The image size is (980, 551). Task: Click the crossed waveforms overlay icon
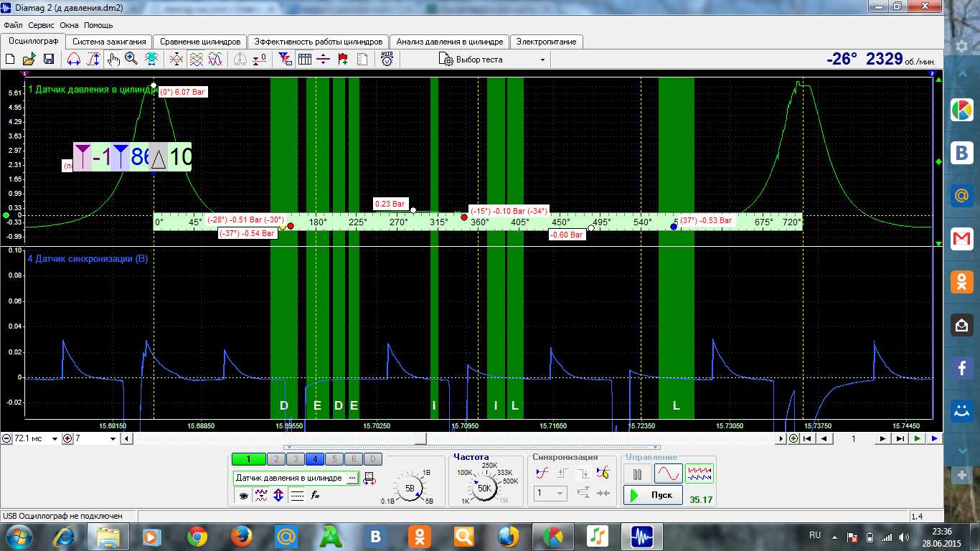[176, 60]
